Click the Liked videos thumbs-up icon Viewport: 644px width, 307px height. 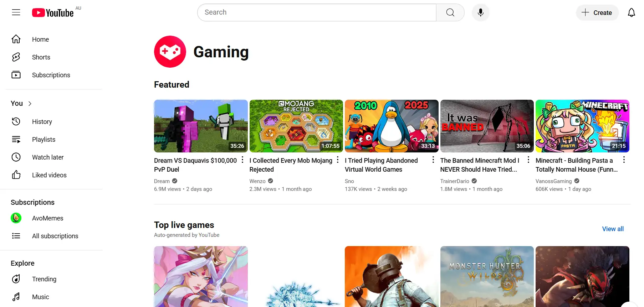pos(16,175)
